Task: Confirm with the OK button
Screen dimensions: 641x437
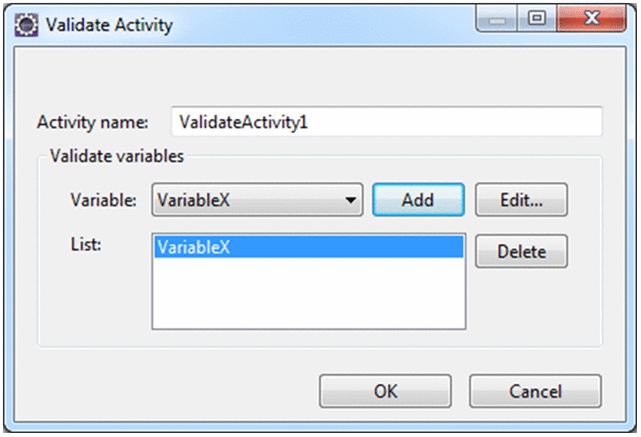Action: tap(385, 391)
